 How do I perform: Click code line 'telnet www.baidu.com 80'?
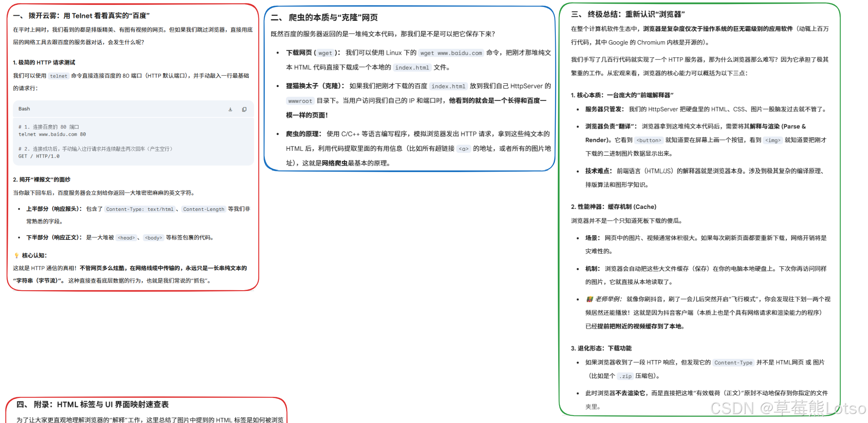click(52, 134)
